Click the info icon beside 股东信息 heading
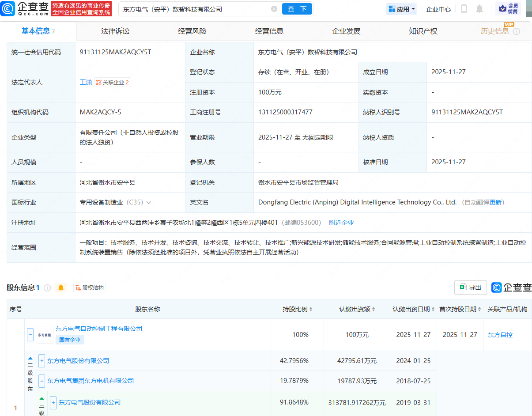The height and width of the screenshot is (416, 532). click(x=47, y=287)
